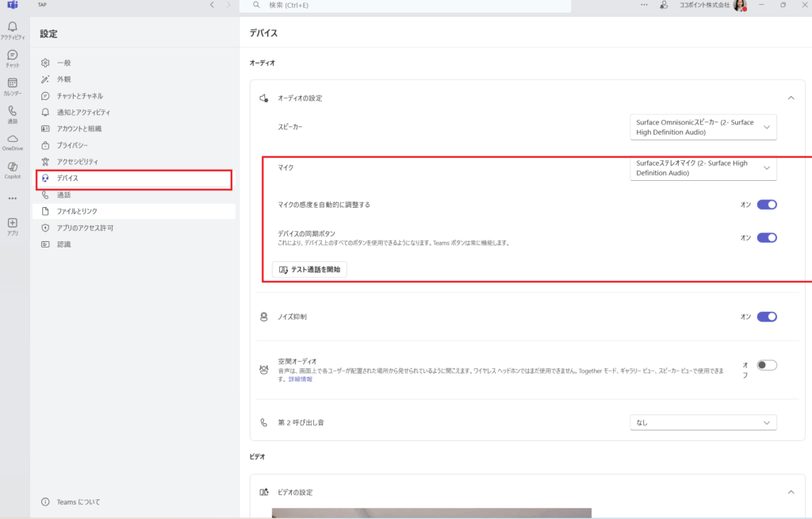Image resolution: width=812 pixels, height=519 pixels.
Task: Disable the デバイスの同期ボタン toggle
Action: 766,237
